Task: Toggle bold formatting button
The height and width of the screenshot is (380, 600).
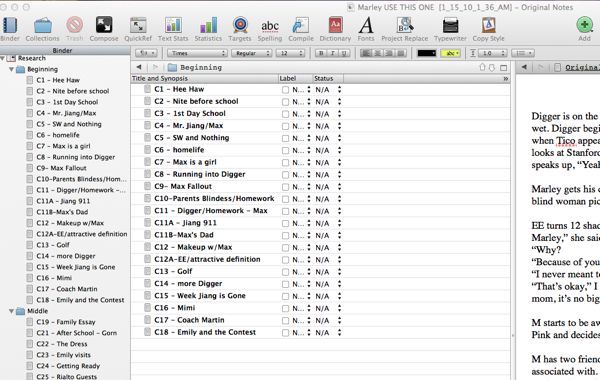Action: pos(321,53)
